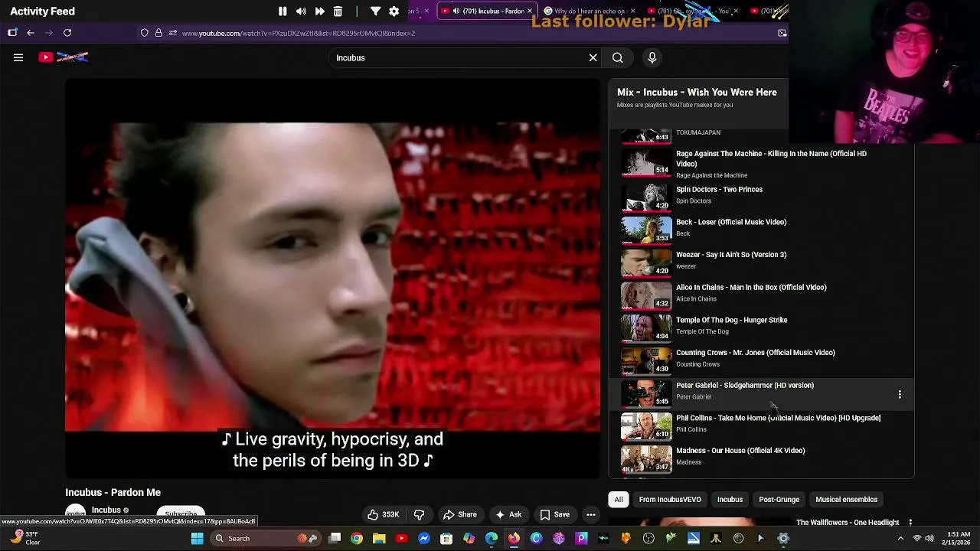Open more actions ellipsis below video

point(591,514)
